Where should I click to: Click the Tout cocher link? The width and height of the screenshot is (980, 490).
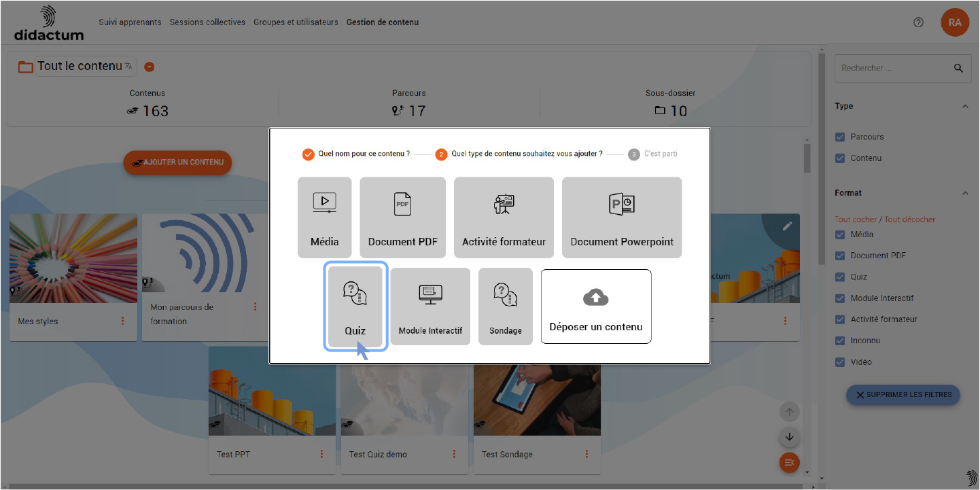pyautogui.click(x=856, y=220)
